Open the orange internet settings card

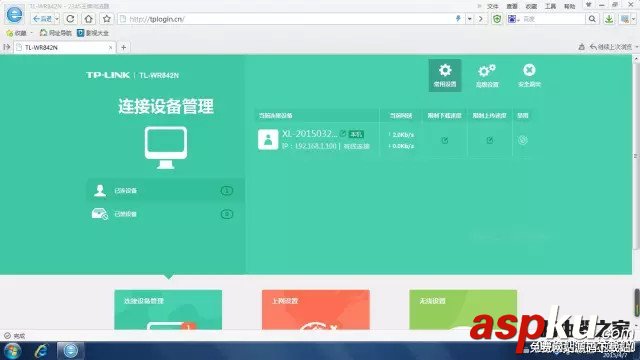point(316,310)
